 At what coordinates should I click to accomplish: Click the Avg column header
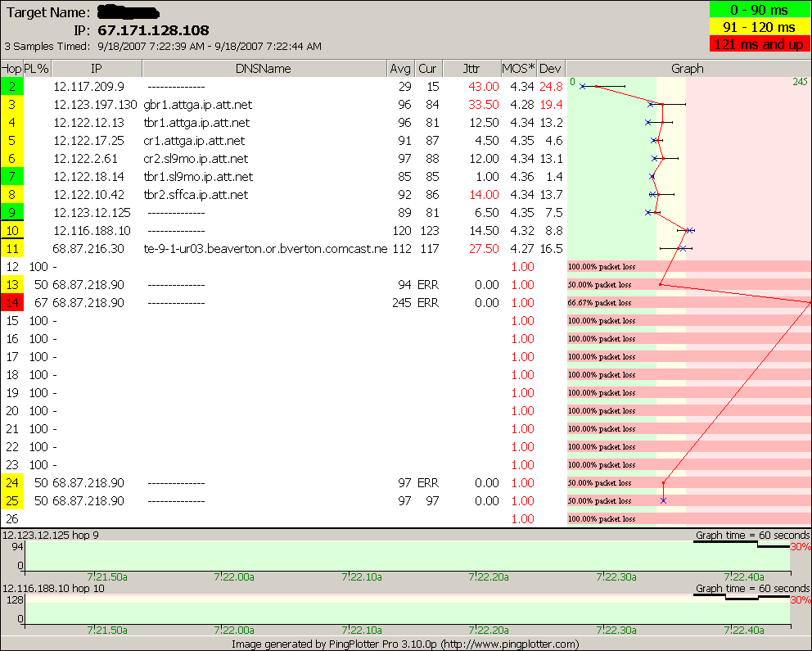(x=400, y=68)
